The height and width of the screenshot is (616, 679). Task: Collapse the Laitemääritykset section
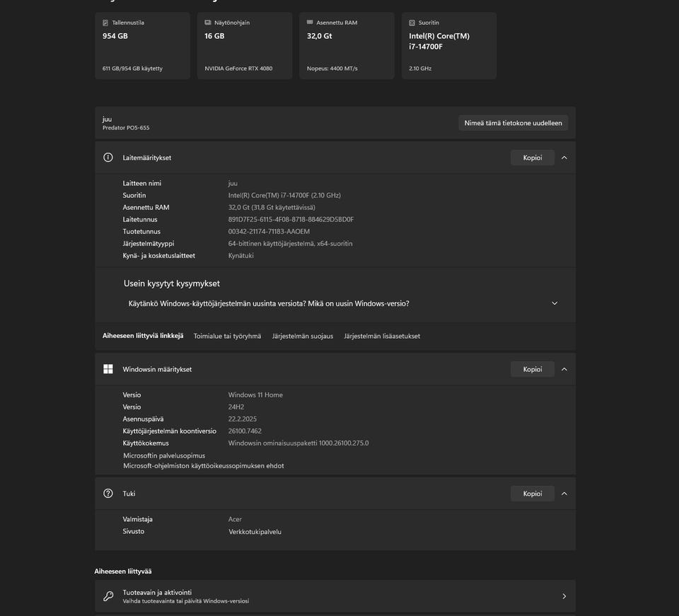(564, 158)
